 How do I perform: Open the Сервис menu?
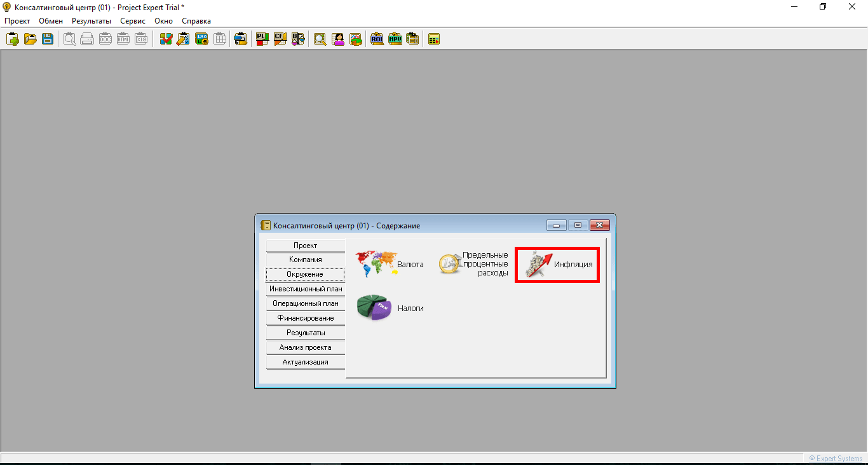133,21
